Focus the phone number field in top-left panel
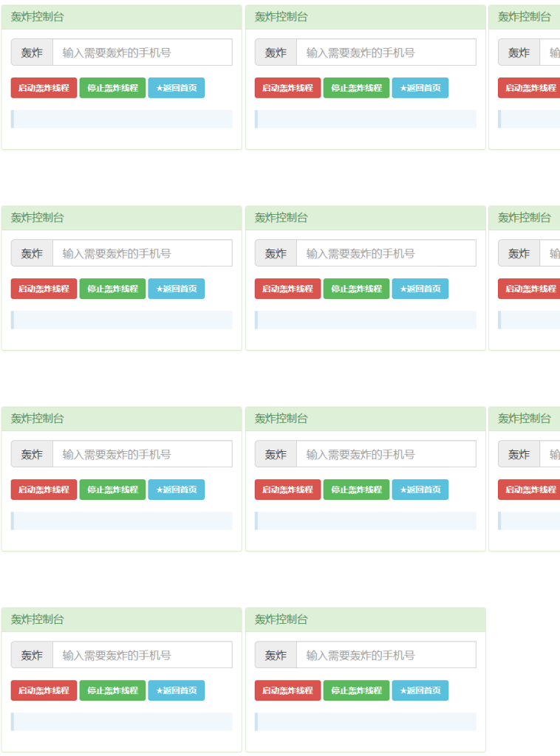The height and width of the screenshot is (756, 560). click(143, 52)
